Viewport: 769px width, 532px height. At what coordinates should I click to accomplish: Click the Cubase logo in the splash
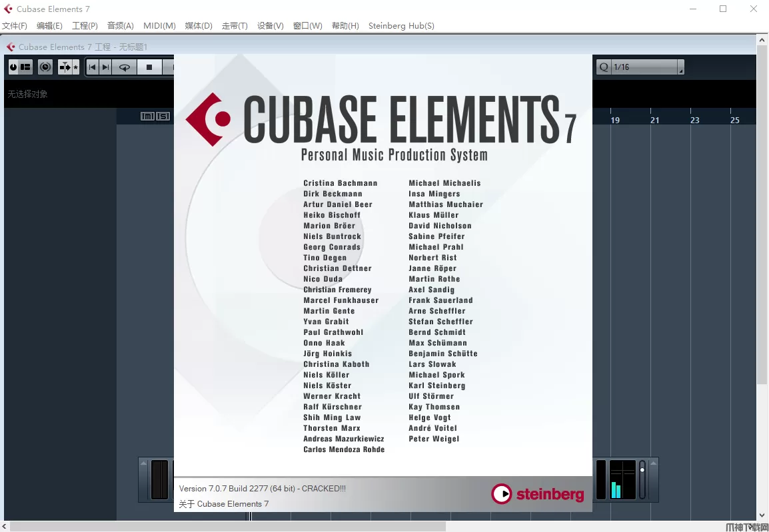coord(208,119)
